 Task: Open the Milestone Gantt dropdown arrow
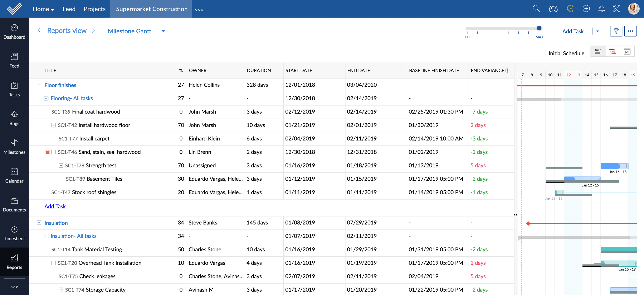click(x=163, y=31)
